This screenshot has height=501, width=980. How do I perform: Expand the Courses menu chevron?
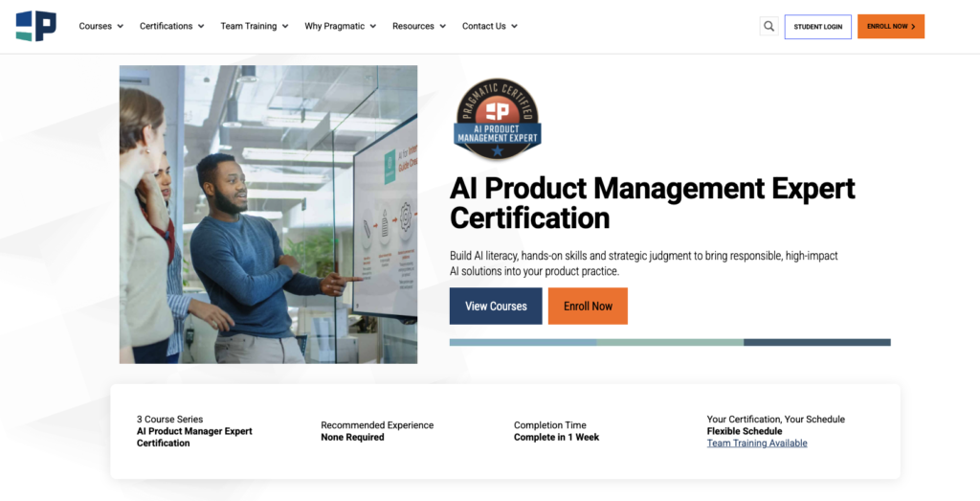120,26
